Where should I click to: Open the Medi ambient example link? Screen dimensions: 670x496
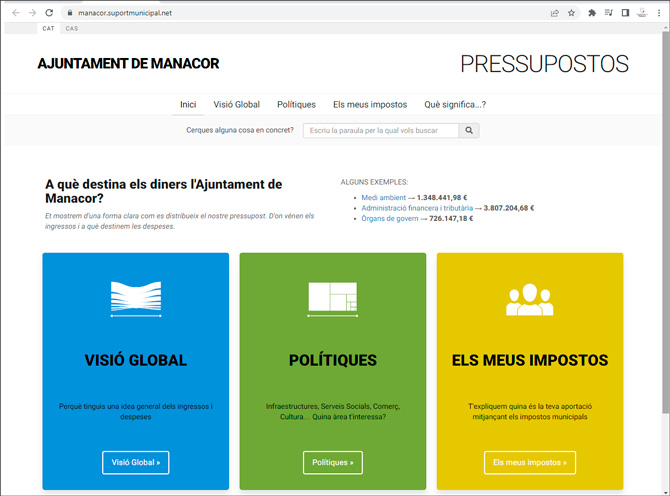tap(384, 198)
